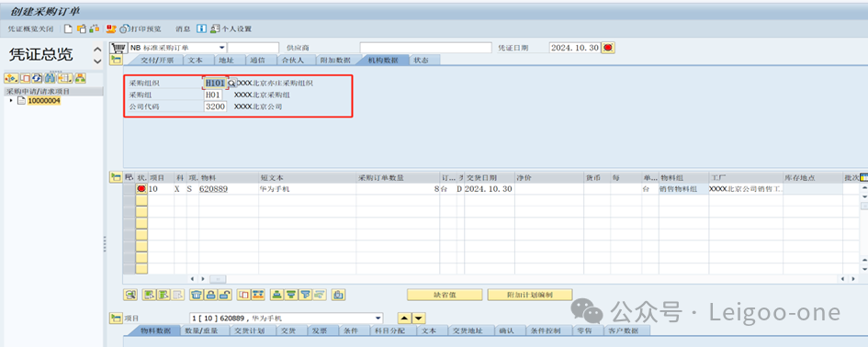
Task: Open the NB standard purchase order dropdown
Action: [x=222, y=48]
